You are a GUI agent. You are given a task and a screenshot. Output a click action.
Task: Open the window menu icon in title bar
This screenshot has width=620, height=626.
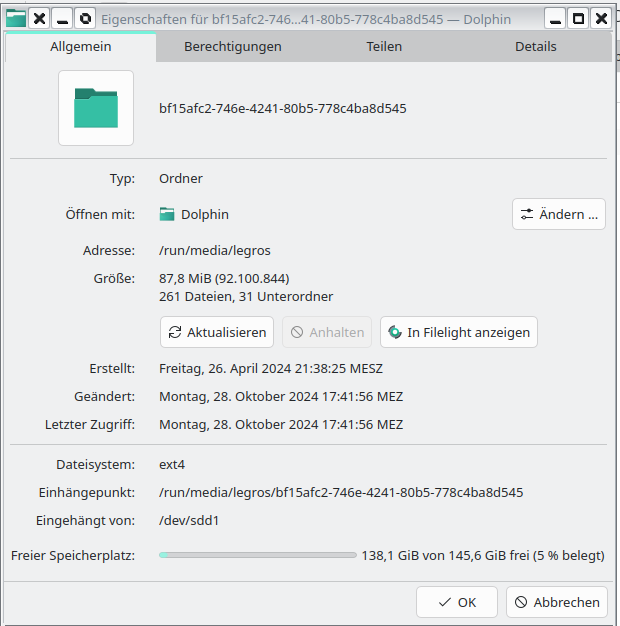(16, 18)
